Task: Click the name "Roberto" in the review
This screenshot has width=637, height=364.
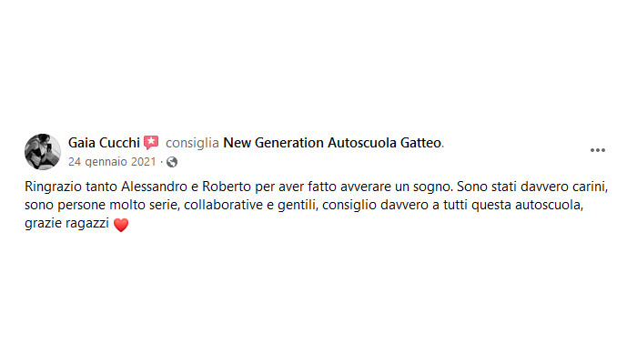Action: pos(227,187)
